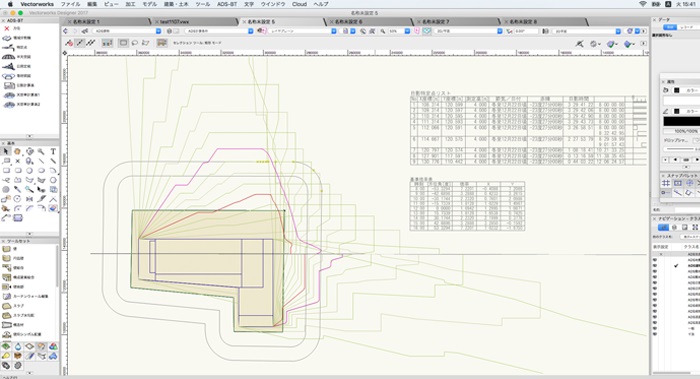Open the current view dropdown (2D/平面)
Image resolution: width=700 pixels, height=379 pixels.
click(468, 31)
